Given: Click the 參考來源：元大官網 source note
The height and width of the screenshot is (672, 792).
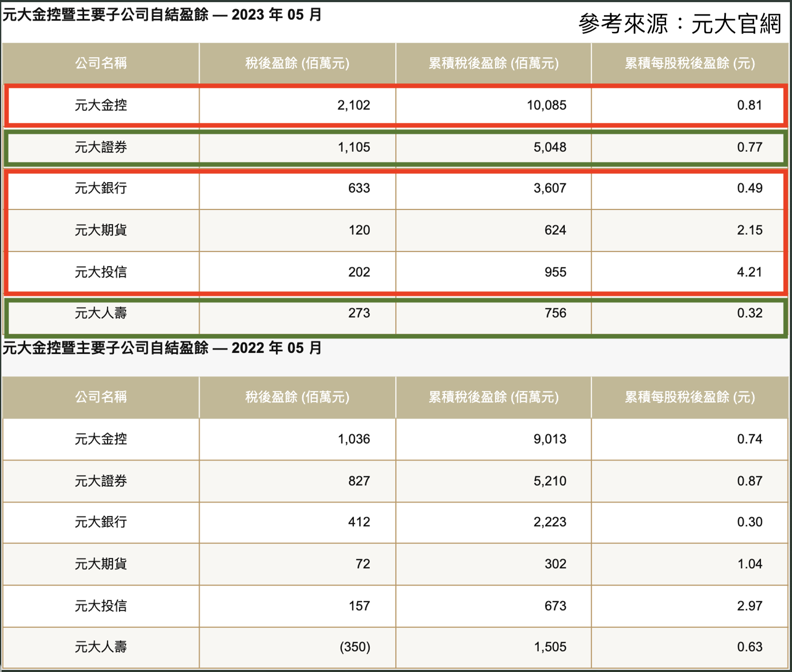Looking at the screenshot, I should tap(680, 23).
